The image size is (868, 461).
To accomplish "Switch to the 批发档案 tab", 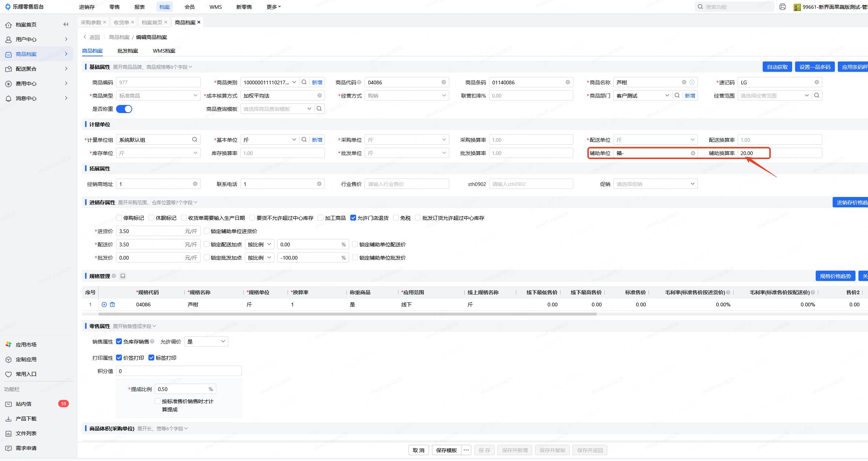I will click(x=127, y=51).
